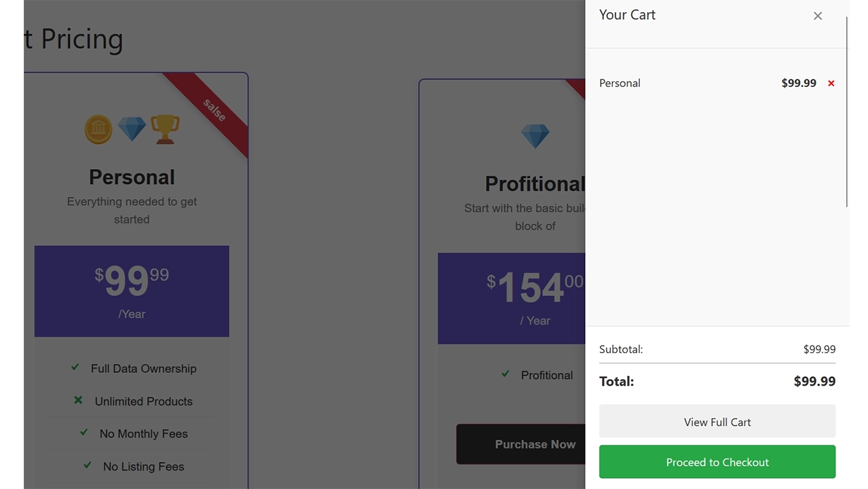The image size is (868, 489).
Task: Click the diamond icon on Profitional card
Action: 535,136
